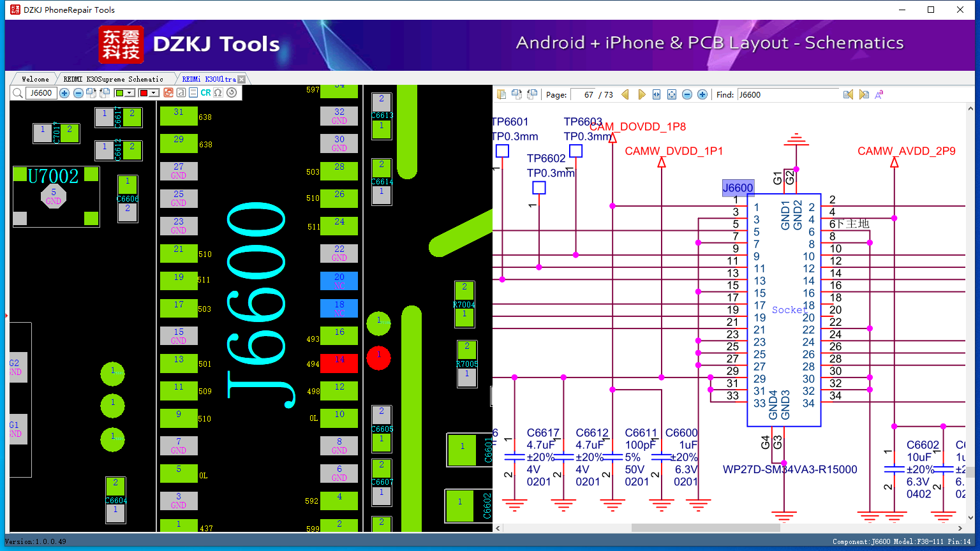Toggle the cyan CR button
Screen dimensions: 980x551
pos(205,92)
